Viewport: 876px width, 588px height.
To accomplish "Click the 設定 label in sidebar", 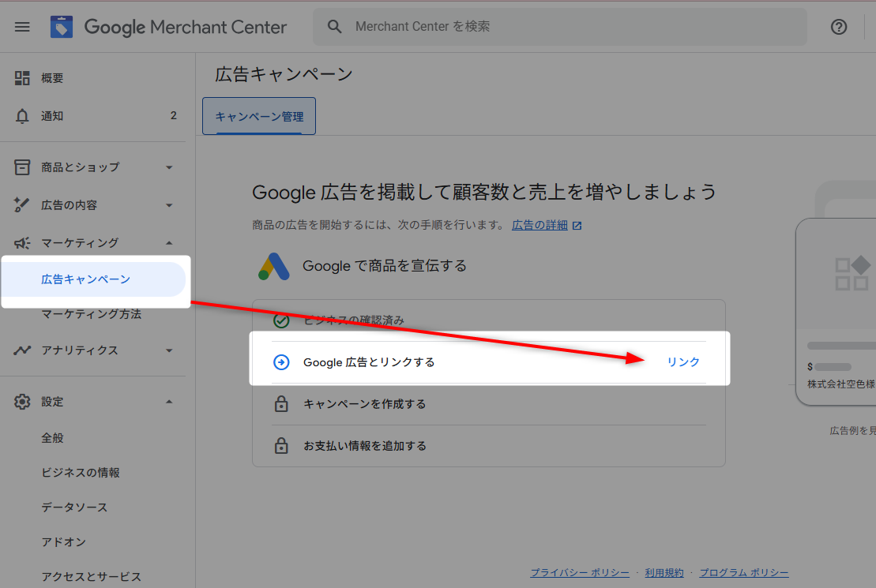I will pos(52,402).
